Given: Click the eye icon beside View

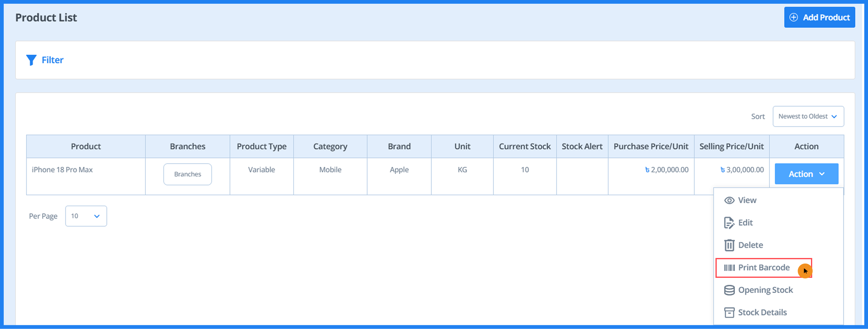Looking at the screenshot, I should click(x=729, y=201).
